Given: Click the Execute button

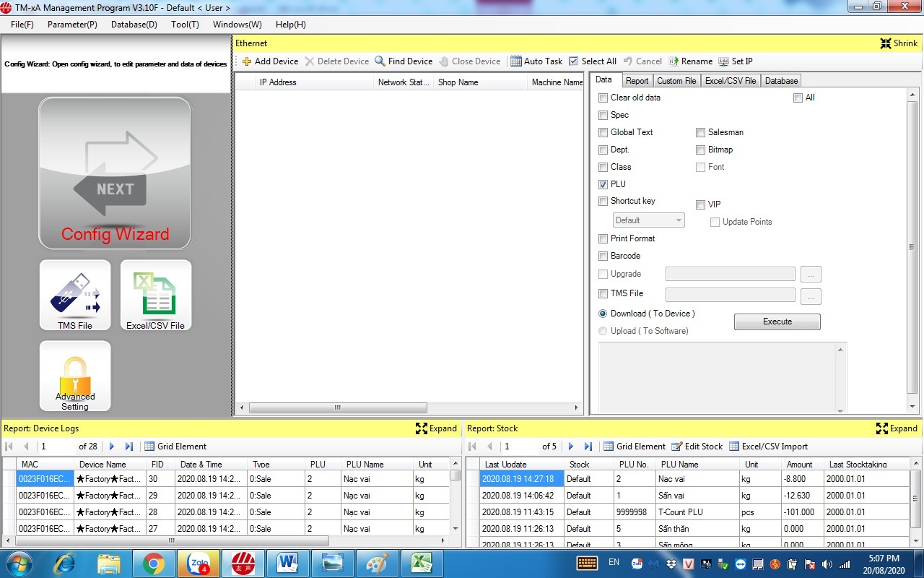Looking at the screenshot, I should click(x=777, y=322).
